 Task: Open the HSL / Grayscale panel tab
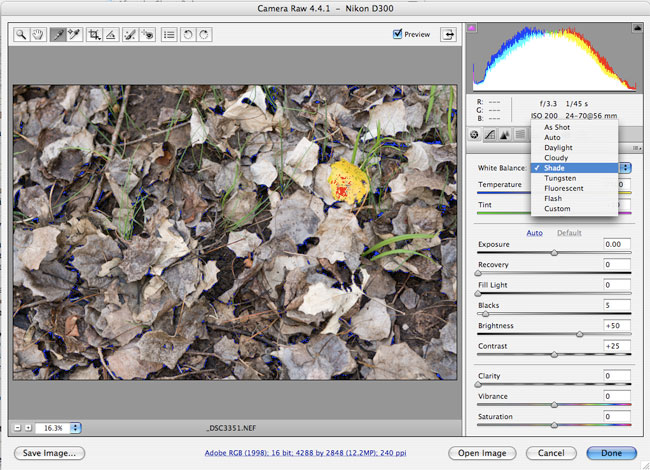click(520, 134)
